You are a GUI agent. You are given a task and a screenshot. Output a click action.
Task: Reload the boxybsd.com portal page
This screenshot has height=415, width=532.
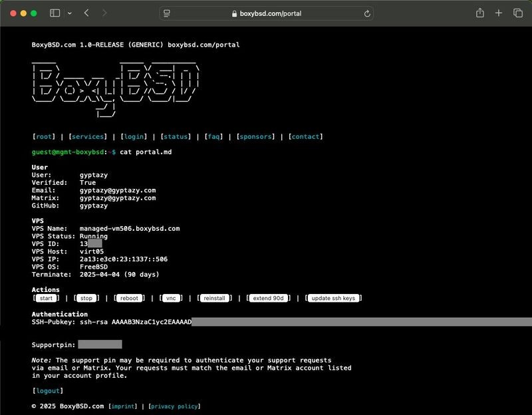coord(367,13)
